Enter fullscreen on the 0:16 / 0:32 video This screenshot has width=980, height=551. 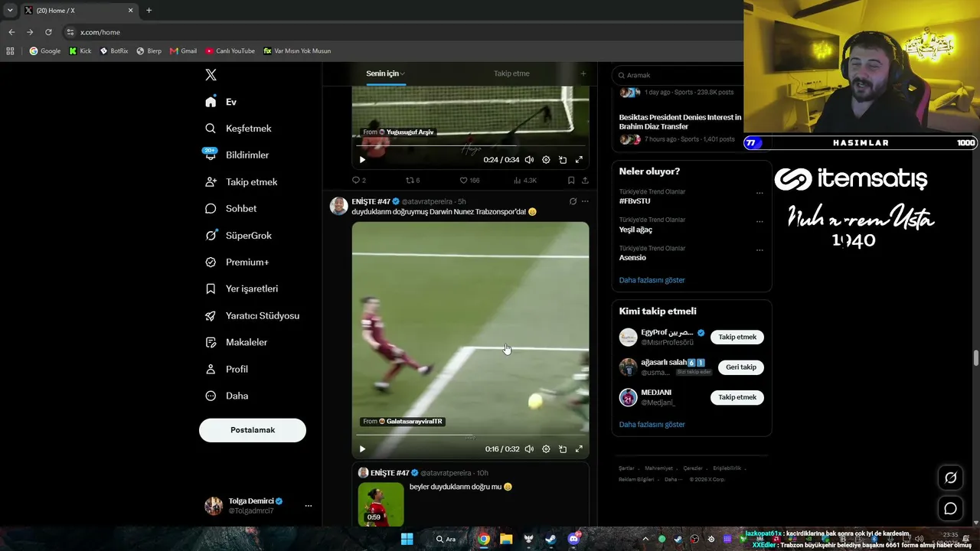tap(579, 449)
